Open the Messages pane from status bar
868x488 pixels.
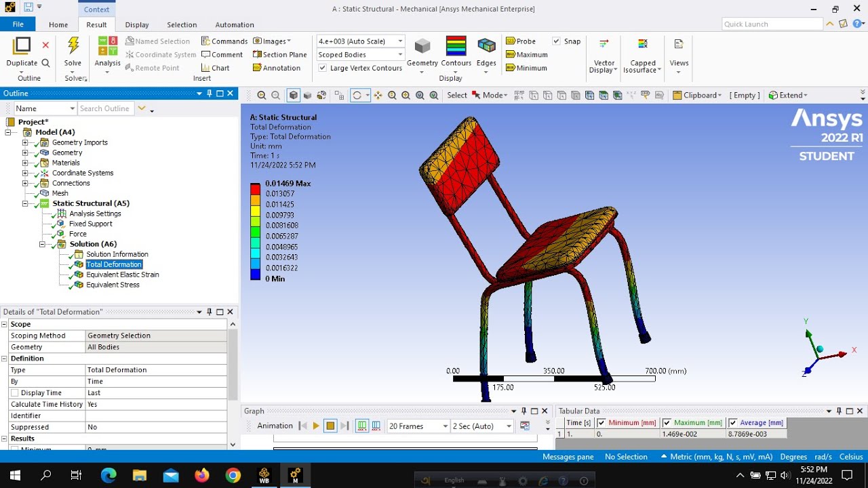coord(568,457)
